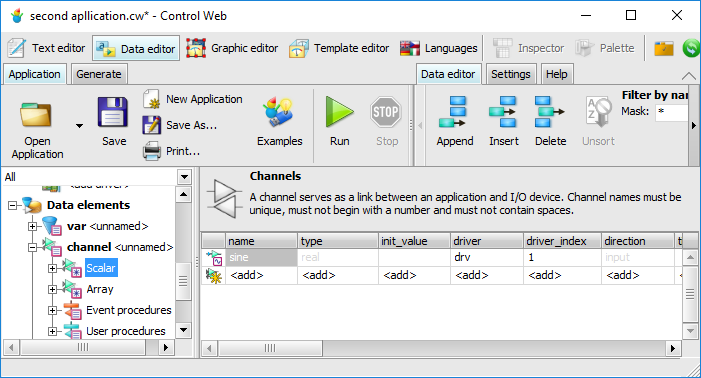The width and height of the screenshot is (701, 378).
Task: Switch to the Generate tab
Action: 98,74
